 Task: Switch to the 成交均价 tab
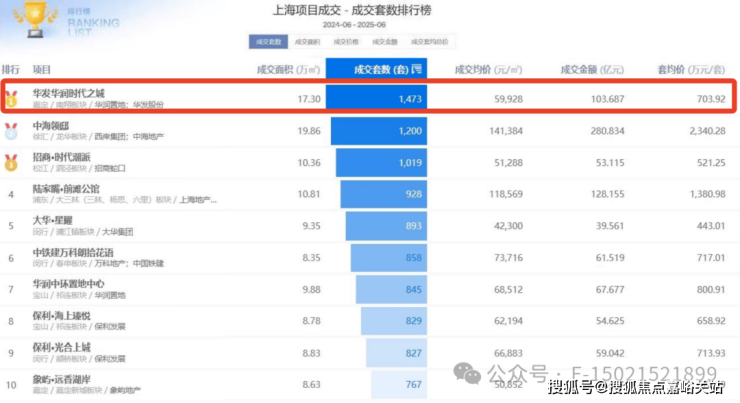346,42
